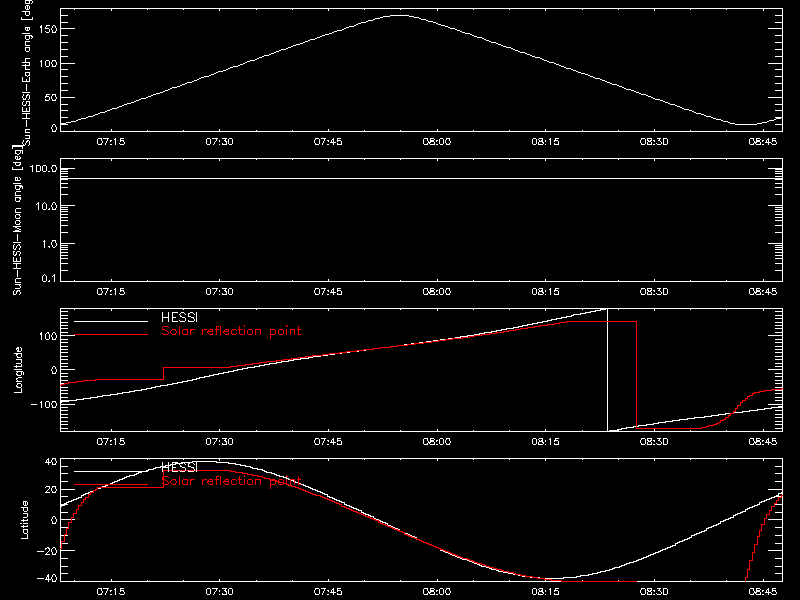Click Solar reflection point legend in Latitude plot
Viewport: 800px width, 600px height.
(231, 481)
